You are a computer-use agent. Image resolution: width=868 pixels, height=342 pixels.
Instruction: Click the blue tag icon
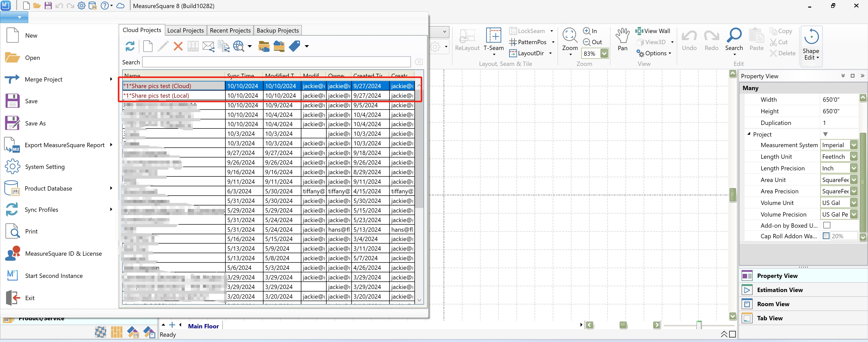(x=295, y=46)
